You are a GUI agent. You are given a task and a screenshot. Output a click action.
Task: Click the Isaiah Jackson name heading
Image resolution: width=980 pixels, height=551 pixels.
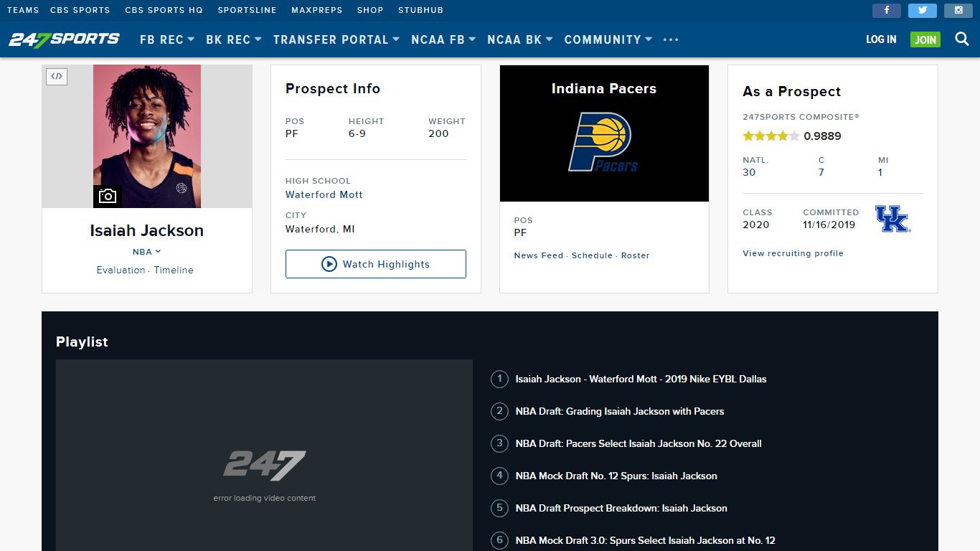click(147, 230)
